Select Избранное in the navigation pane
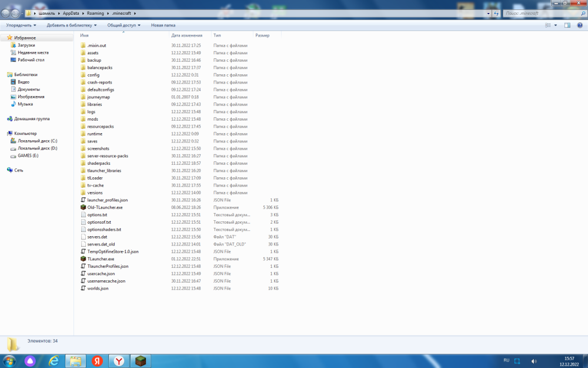588x368 pixels. point(25,38)
